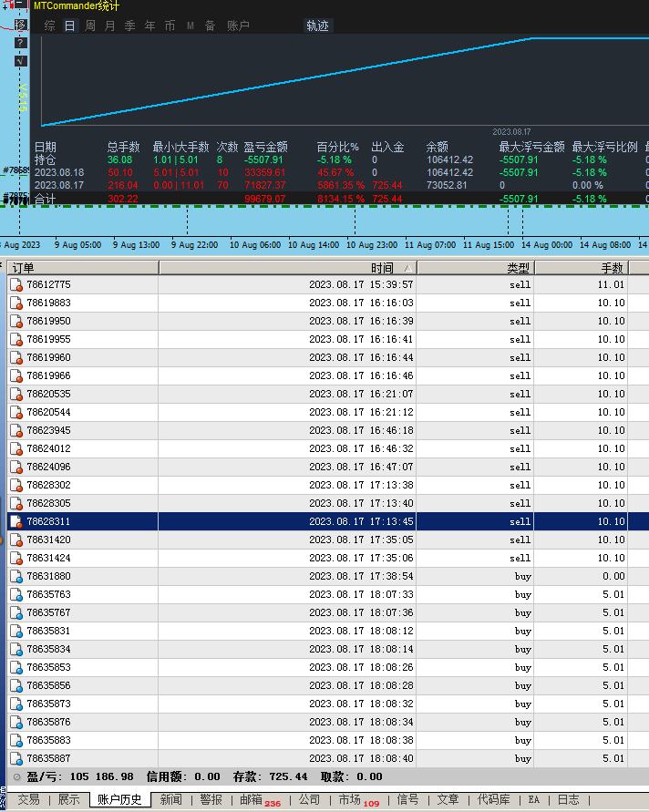Select the 备 statistics tab
Viewport: 649px width, 812px height.
tap(210, 26)
